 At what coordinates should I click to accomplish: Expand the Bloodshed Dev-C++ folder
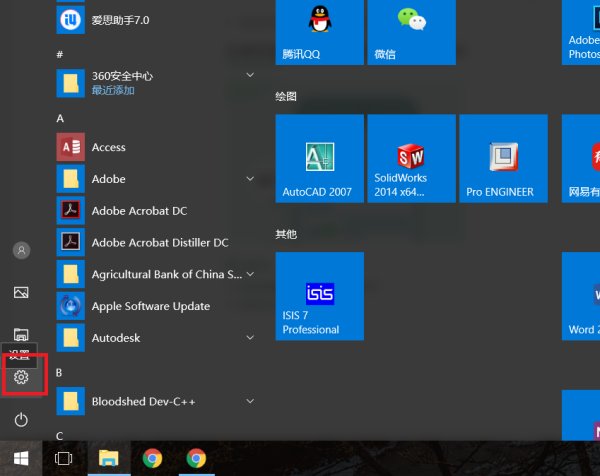point(250,401)
